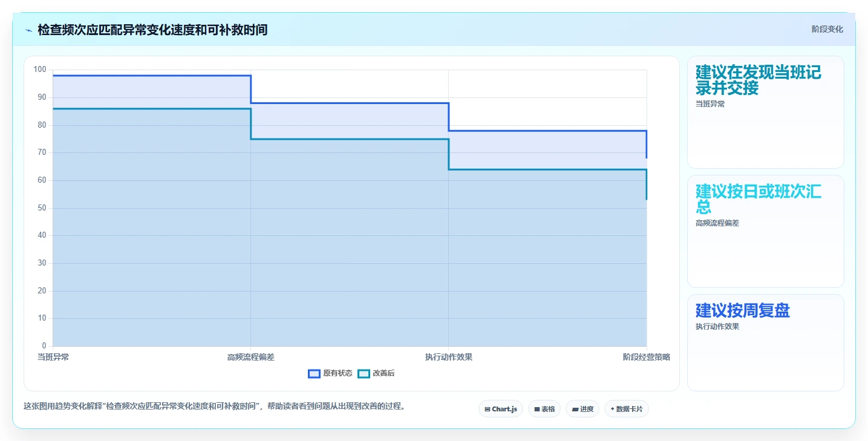Click the Chart.js chip icon
The image size is (868, 441).
click(488, 410)
